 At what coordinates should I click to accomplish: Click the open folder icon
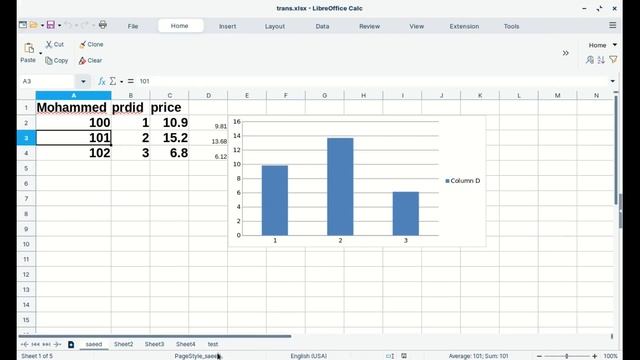(x=33, y=25)
